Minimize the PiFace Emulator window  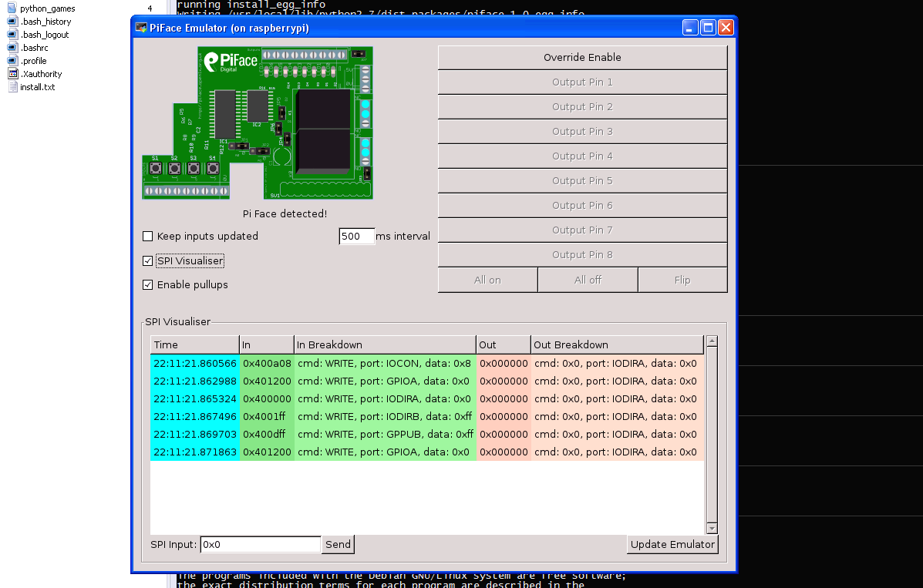pos(690,28)
